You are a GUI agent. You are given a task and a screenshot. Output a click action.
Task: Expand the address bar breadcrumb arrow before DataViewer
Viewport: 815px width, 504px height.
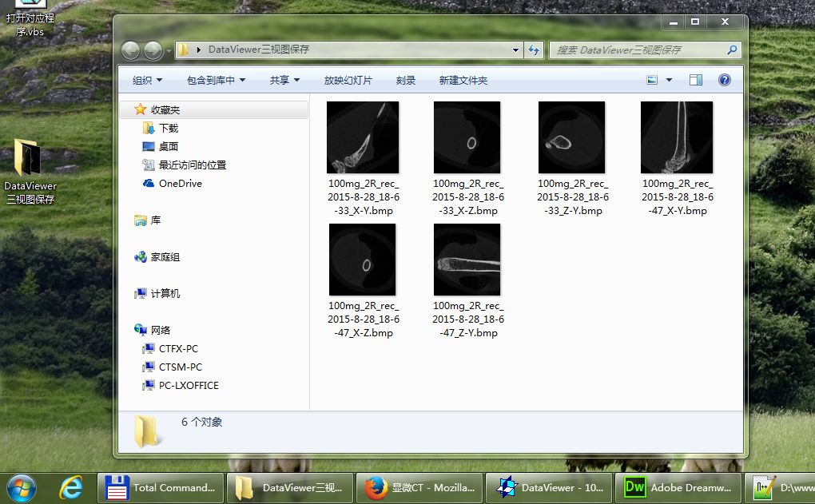click(x=198, y=50)
